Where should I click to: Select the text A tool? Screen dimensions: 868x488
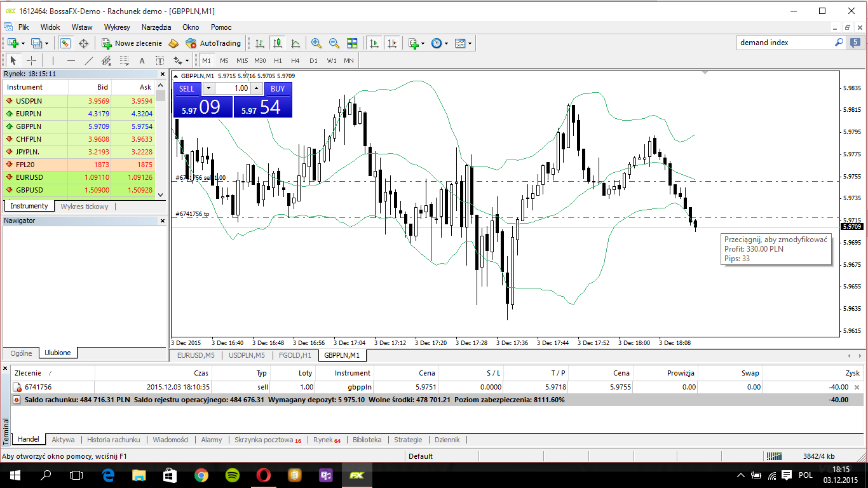[x=142, y=60]
